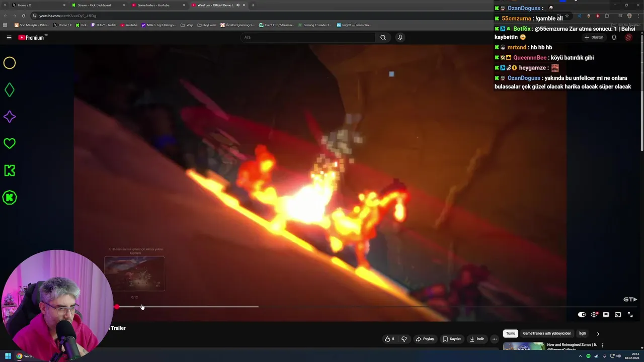Download video with İndir button
Image resolution: width=644 pixels, height=362 pixels.
pyautogui.click(x=477, y=339)
